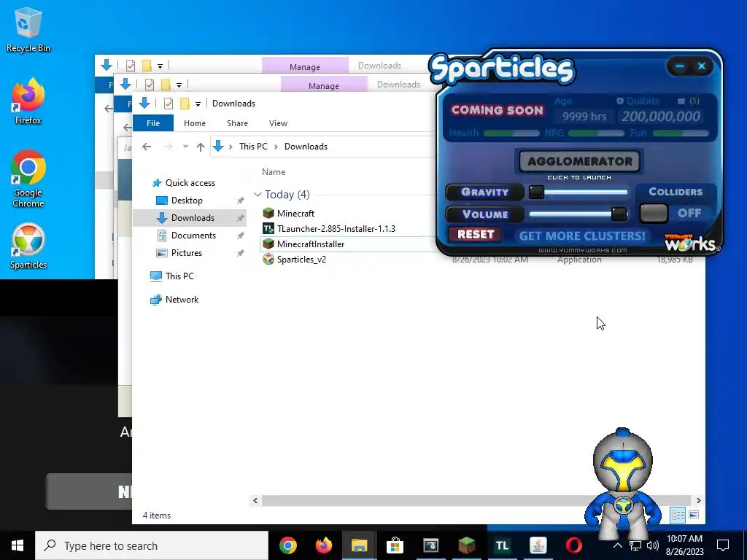Screen dimensions: 747x560
Task: Open Google Chrome desktop shortcut
Action: pos(28,179)
